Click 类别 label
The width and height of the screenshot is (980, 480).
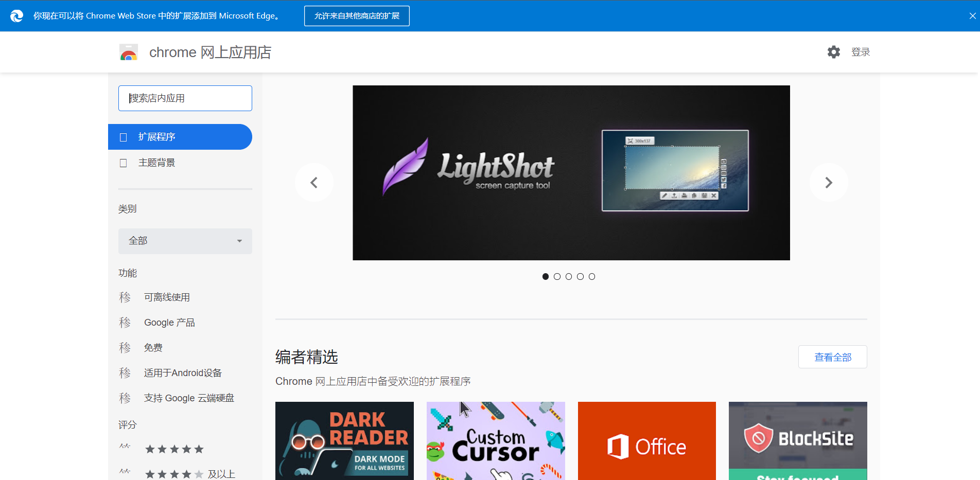[x=128, y=209]
